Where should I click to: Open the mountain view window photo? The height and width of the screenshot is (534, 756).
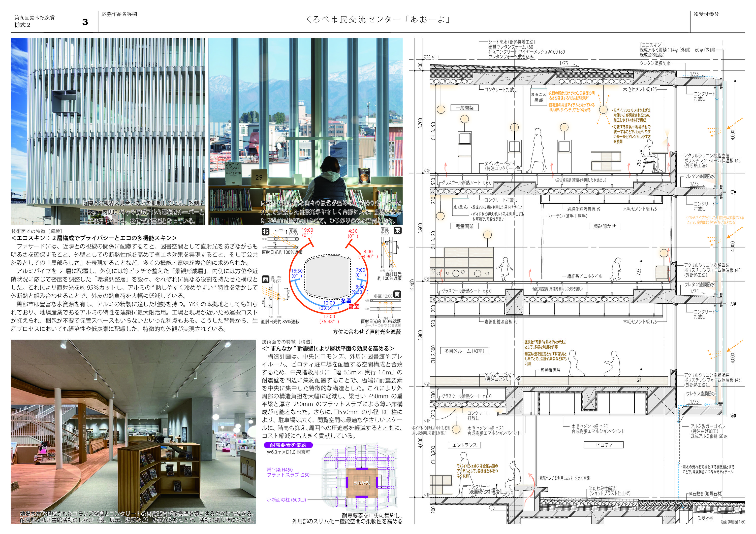coord(305,131)
